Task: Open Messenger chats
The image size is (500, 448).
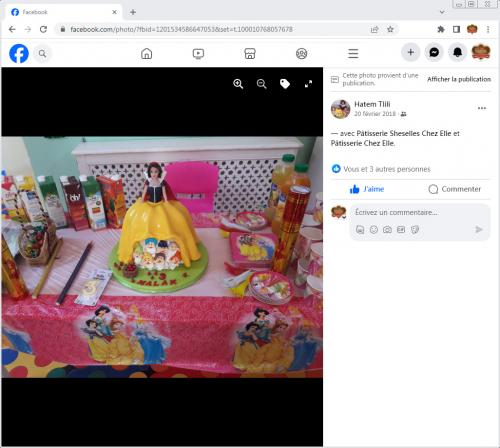Action: (434, 52)
